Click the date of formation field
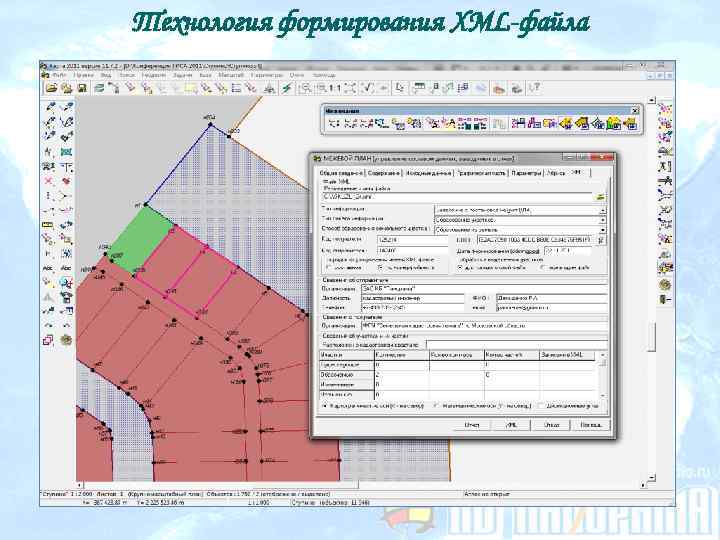 tap(567, 251)
